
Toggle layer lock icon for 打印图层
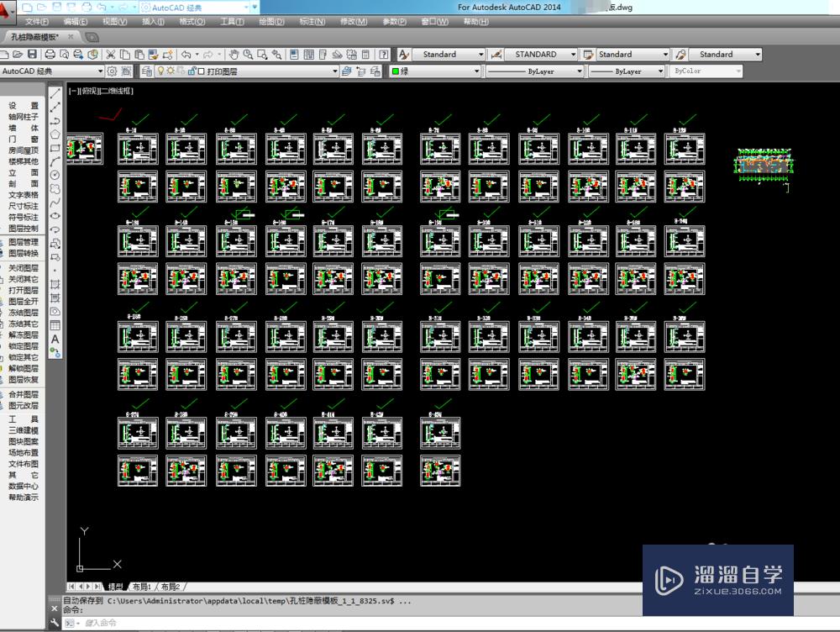pos(192,71)
